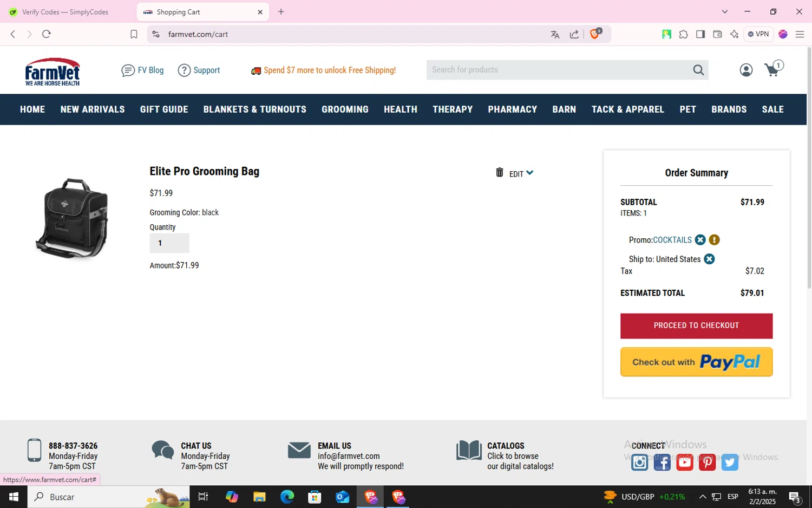Open the user account icon
This screenshot has height=508, width=812.
(x=746, y=70)
